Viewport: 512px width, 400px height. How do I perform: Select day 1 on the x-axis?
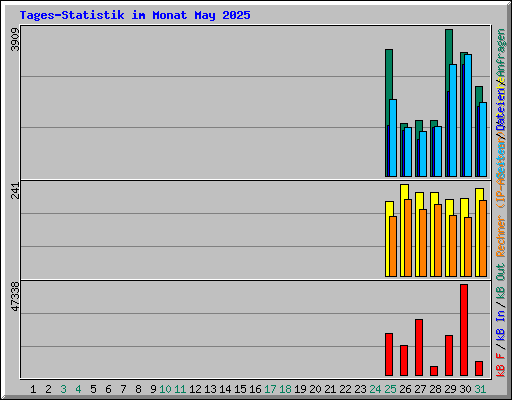[33, 389]
